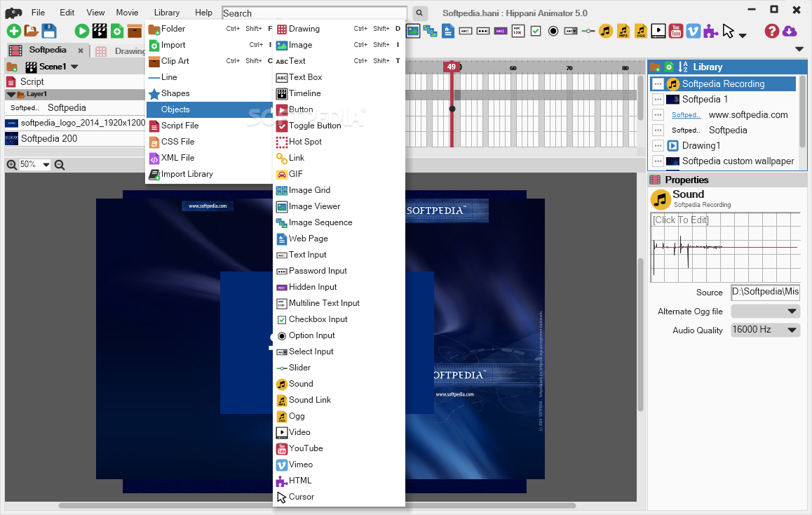This screenshot has width=812, height=515.
Task: Click the Library sort A-Z icon
Action: click(682, 67)
